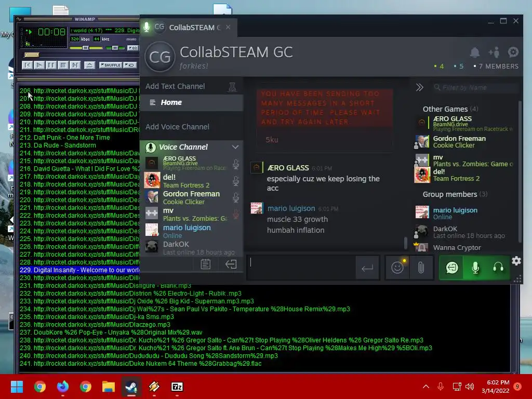The height and width of the screenshot is (399, 532).
Task: Toggle Winamp repeat mode
Action: [130, 65]
